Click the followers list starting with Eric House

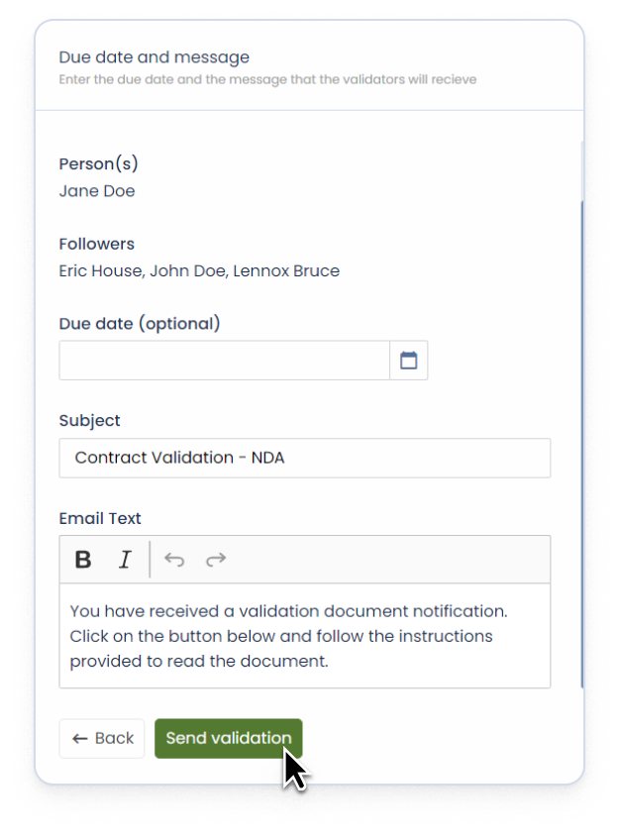click(x=199, y=270)
